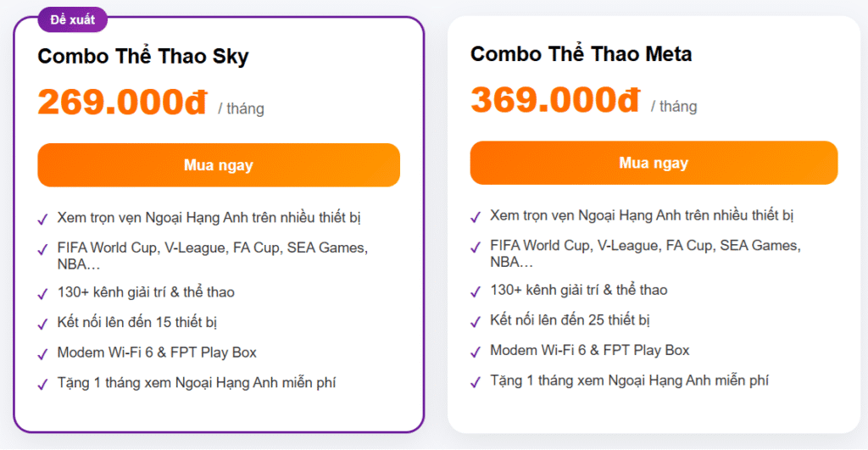Click Meta card's 130+ kênh checkmark

(x=476, y=292)
